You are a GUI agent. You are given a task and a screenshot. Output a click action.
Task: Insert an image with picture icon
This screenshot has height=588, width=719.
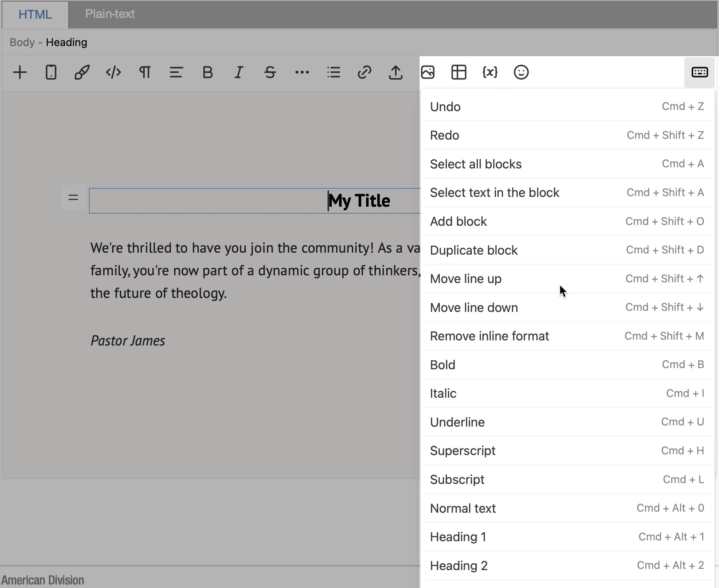(428, 73)
